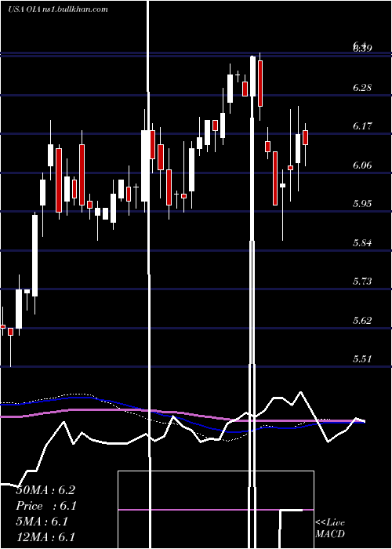Image resolution: width=392 pixels, height=549 pixels.
Task: Click the <<Live MACD label
Action: point(330,529)
